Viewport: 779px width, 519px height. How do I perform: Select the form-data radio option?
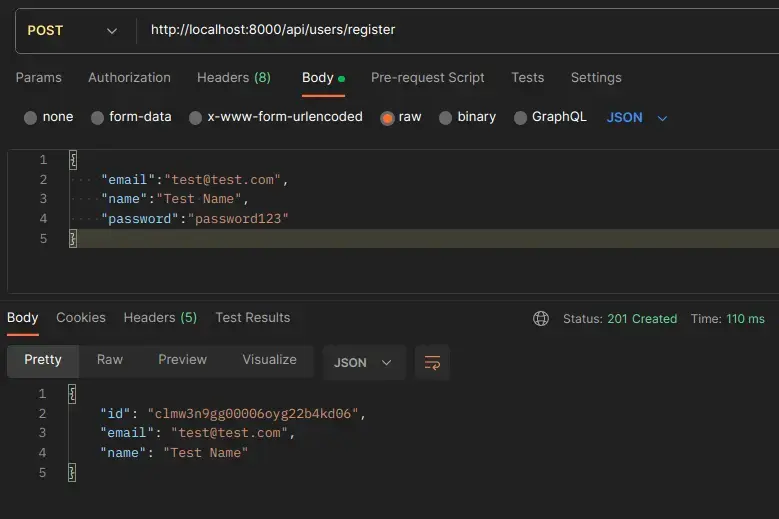pos(97,118)
